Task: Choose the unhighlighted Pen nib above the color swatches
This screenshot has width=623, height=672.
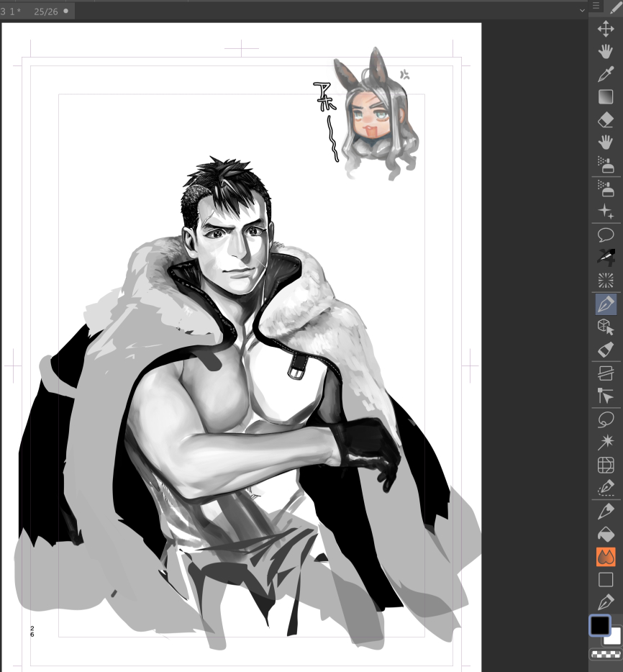Action: coord(606,603)
